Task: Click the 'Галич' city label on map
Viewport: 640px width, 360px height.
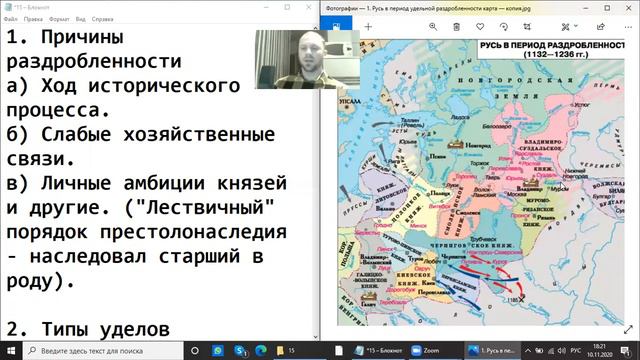Action: (369, 304)
